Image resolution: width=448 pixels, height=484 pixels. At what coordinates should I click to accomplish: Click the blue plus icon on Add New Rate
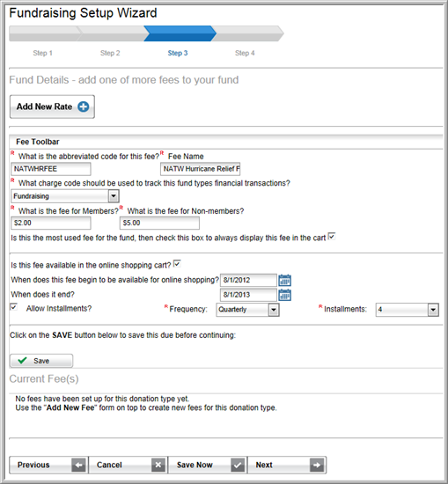[84, 106]
